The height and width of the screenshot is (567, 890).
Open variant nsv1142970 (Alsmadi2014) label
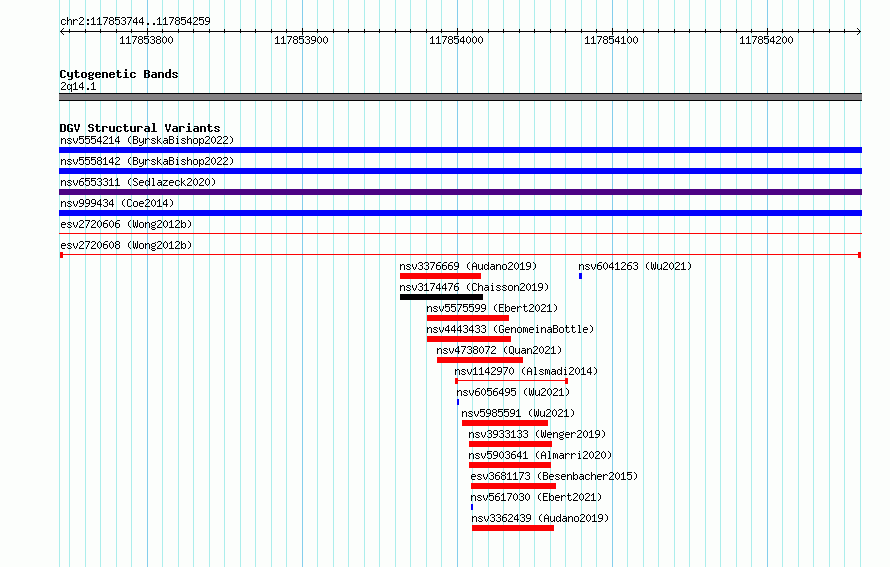[x=526, y=371]
